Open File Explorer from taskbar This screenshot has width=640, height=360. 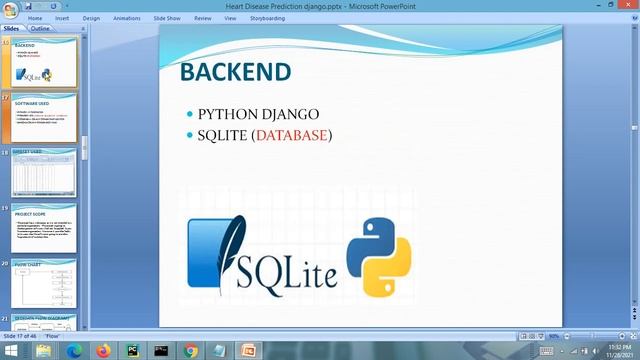pos(43,351)
